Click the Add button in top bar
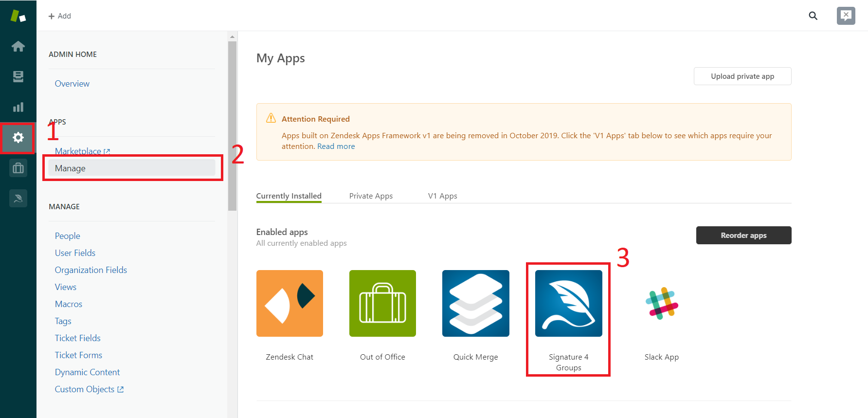 pos(60,16)
